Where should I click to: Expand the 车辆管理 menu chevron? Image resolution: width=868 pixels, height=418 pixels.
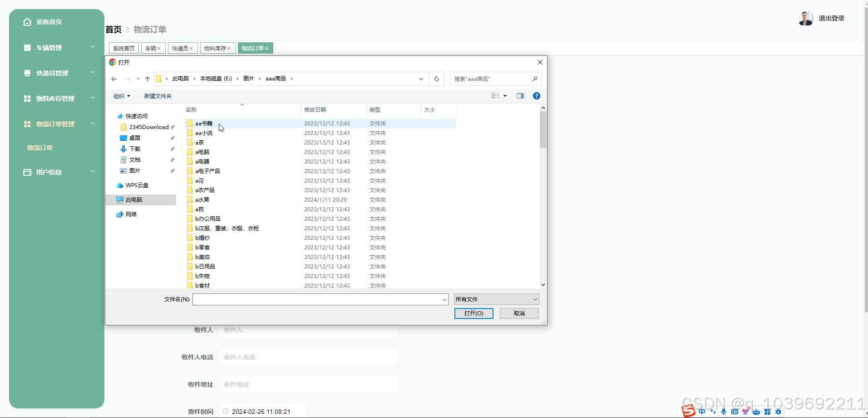93,47
